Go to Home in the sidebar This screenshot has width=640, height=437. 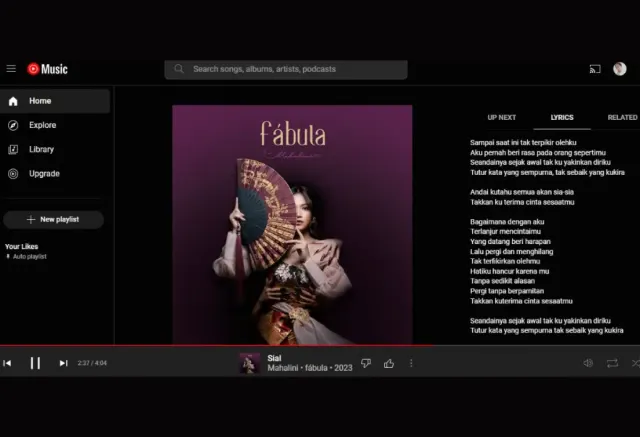point(55,101)
